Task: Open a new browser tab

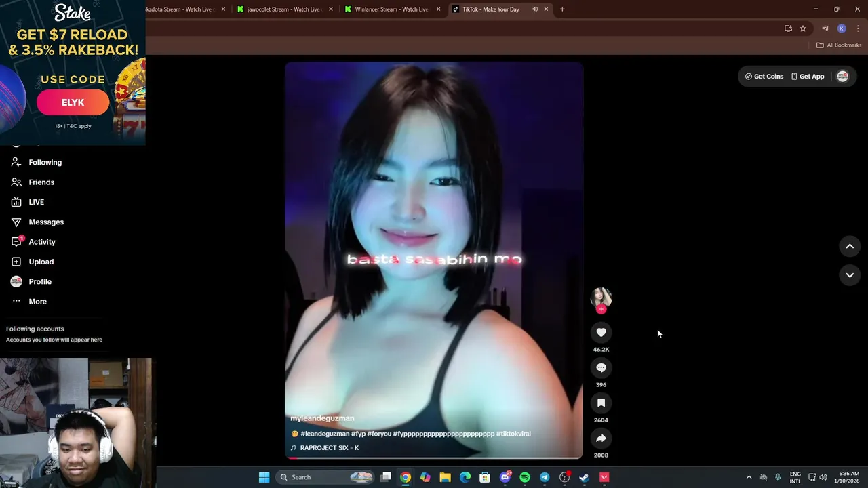Action: (x=562, y=9)
